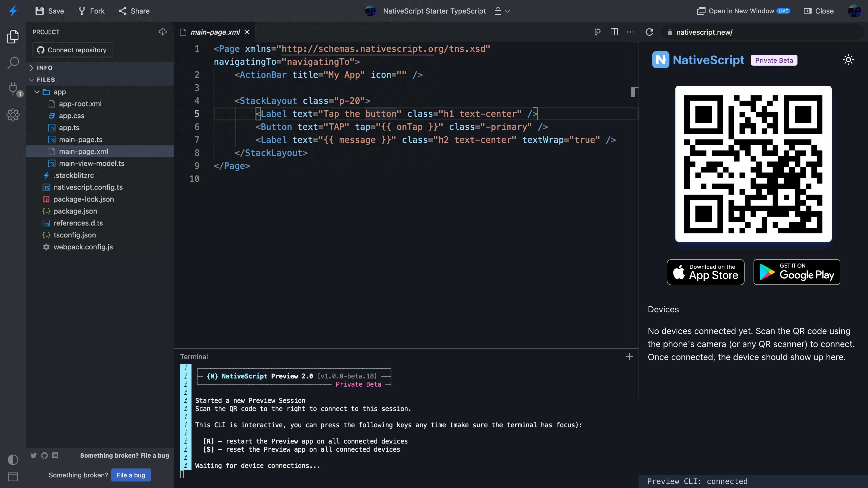Open package.json file
Viewport: 868px width, 488px height.
(100, 211)
